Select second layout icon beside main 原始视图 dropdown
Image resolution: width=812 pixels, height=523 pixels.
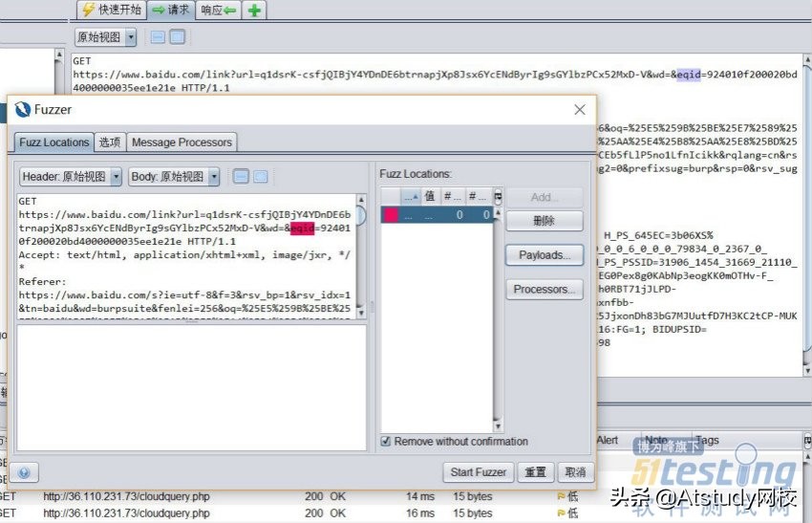tap(177, 36)
